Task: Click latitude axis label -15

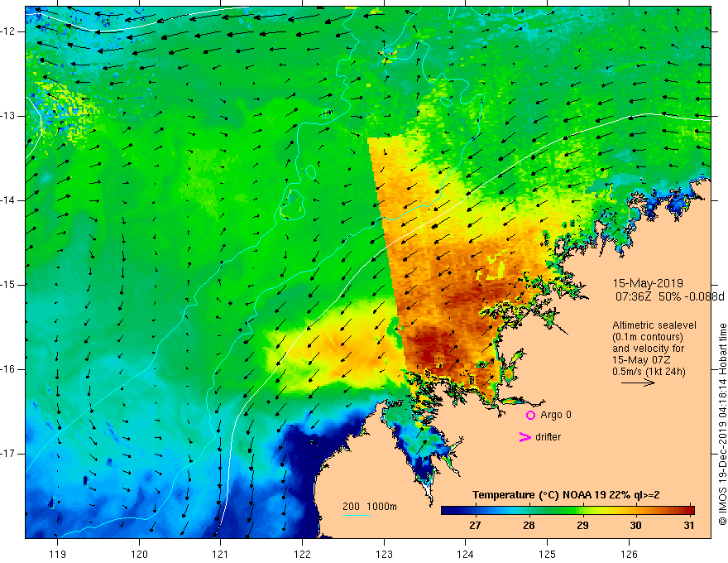Action: click(x=8, y=284)
